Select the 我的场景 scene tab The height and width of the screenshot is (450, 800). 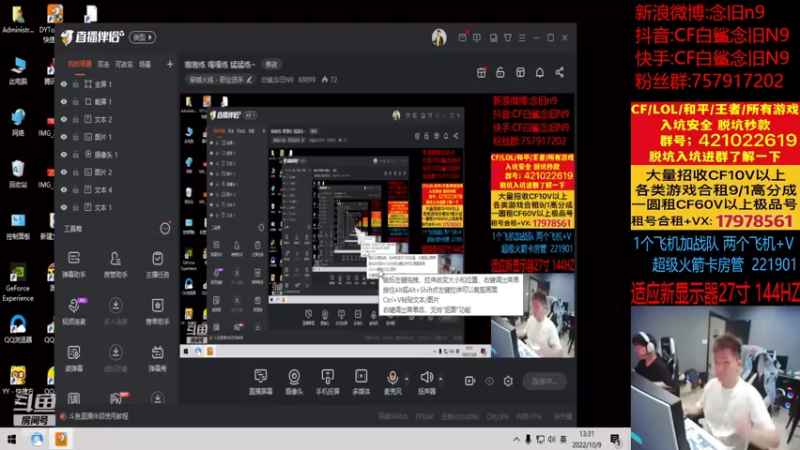click(80, 64)
